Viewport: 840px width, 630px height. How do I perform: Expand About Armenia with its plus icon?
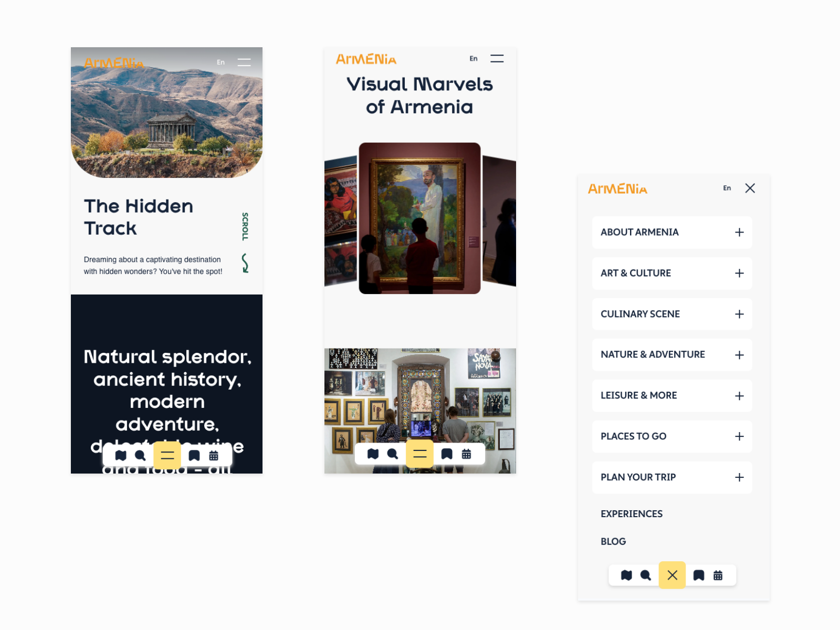[x=739, y=233]
